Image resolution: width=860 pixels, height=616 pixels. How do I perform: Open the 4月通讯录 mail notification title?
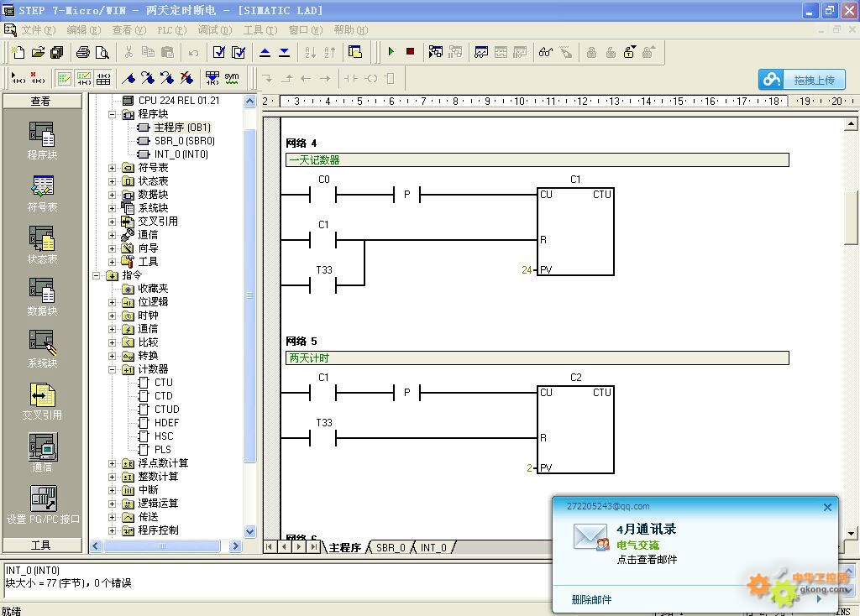pos(646,530)
